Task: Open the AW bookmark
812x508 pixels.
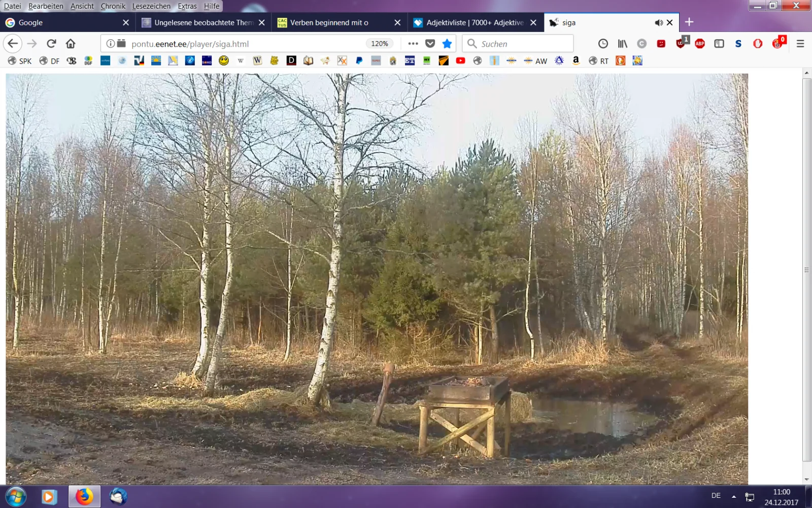Action: [535, 61]
